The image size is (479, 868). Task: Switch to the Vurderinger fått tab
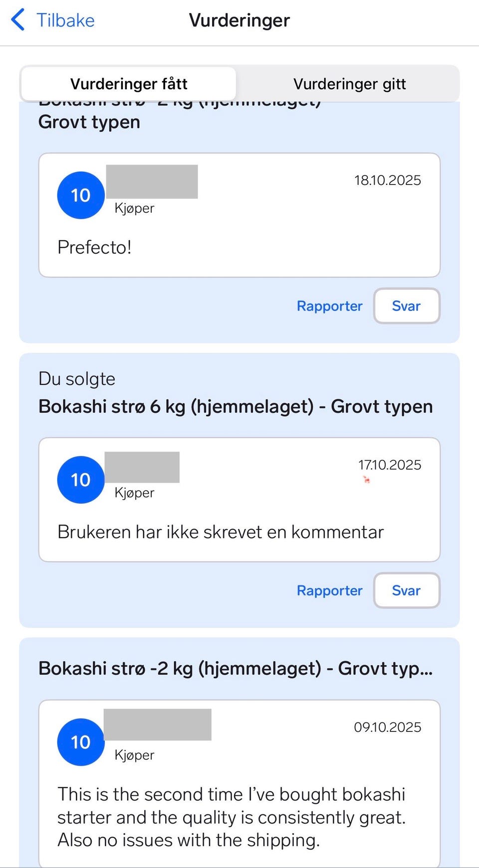tap(129, 84)
